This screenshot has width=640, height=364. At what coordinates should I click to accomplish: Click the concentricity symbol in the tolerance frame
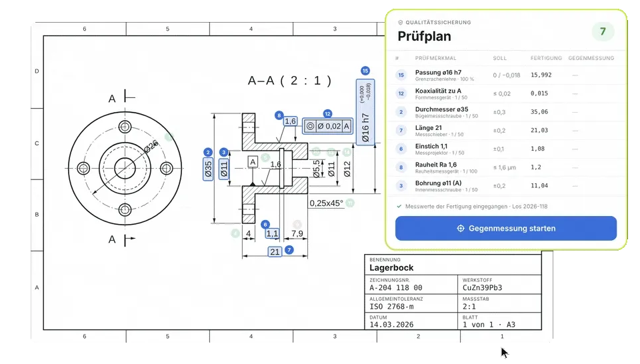coord(310,126)
